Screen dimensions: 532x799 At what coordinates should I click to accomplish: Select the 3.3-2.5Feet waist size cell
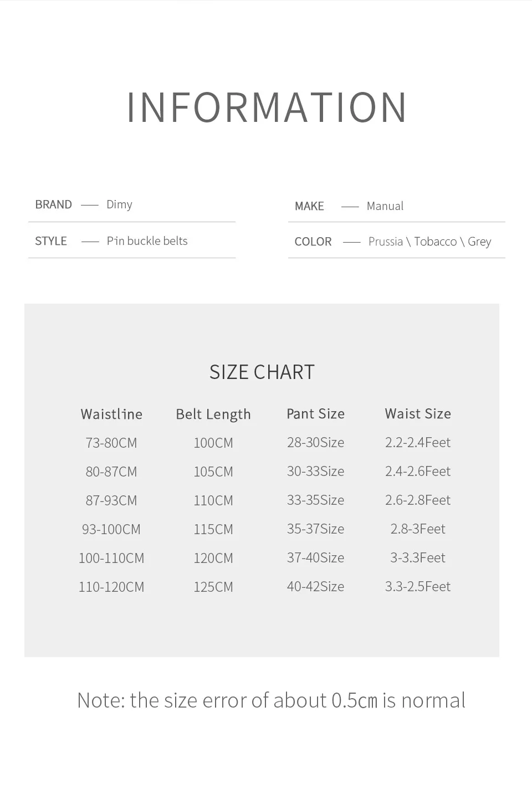pyautogui.click(x=418, y=587)
